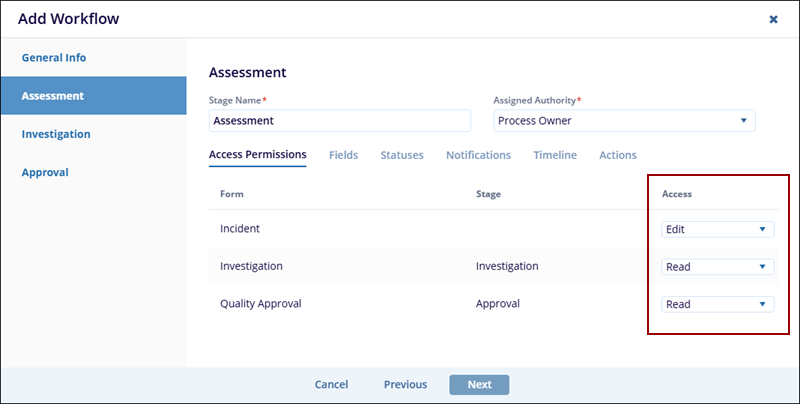This screenshot has width=800, height=404.
Task: Close the Add Workflow dialog
Action: pyautogui.click(x=773, y=19)
